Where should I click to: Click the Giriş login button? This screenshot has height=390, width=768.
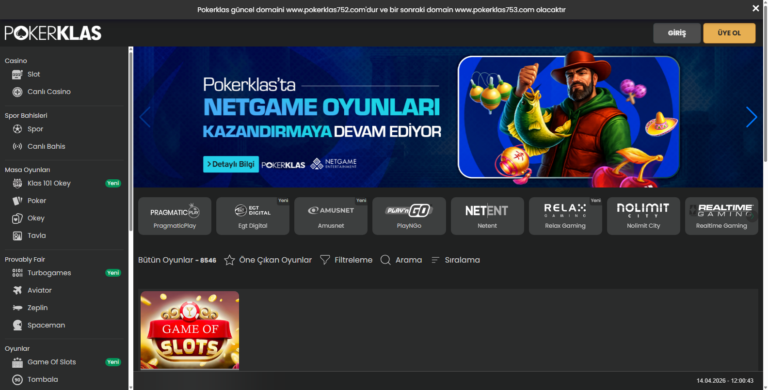677,33
